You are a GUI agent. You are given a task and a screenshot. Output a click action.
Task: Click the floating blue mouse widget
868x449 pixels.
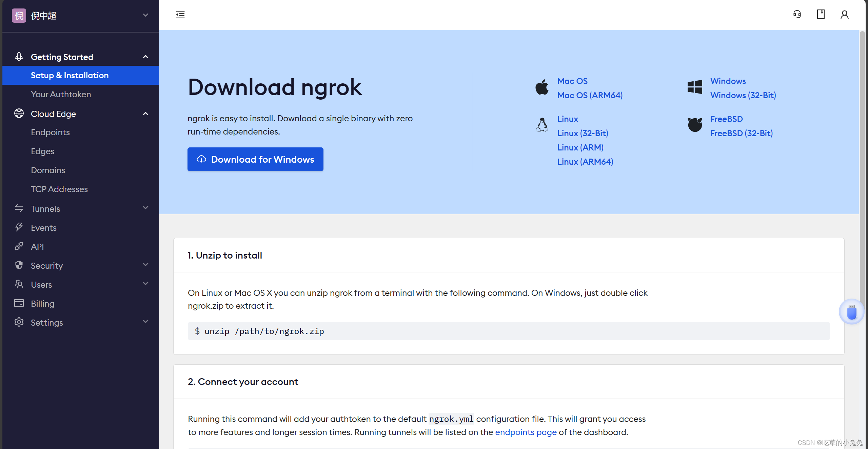pos(851,312)
